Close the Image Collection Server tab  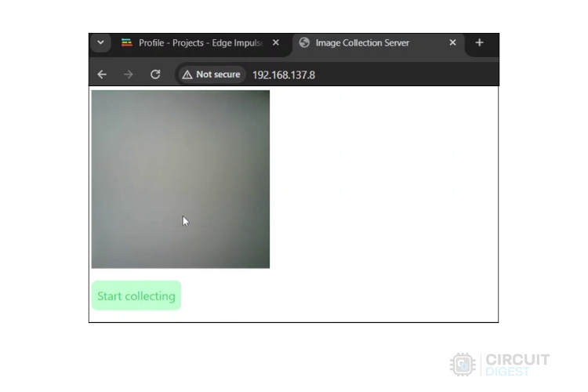pos(452,43)
